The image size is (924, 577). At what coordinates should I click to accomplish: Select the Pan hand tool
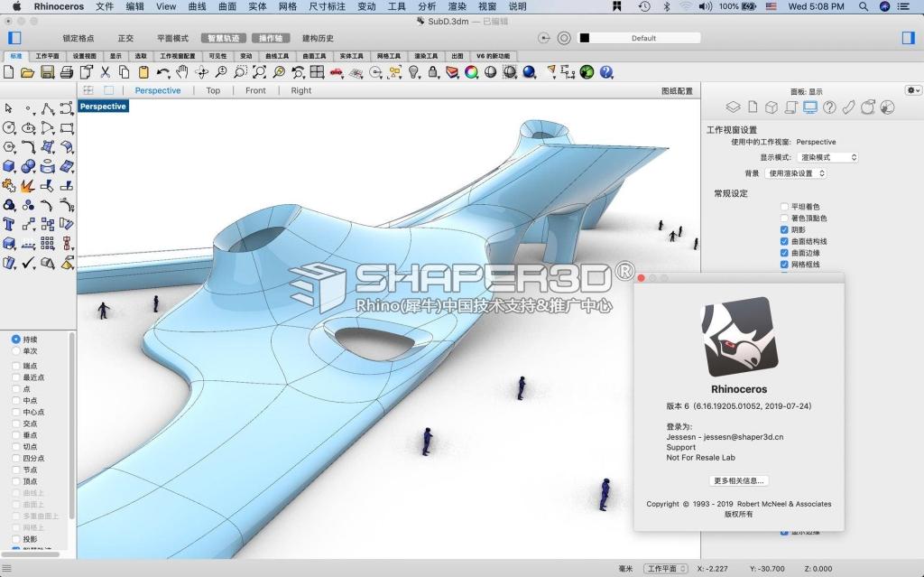(182, 72)
